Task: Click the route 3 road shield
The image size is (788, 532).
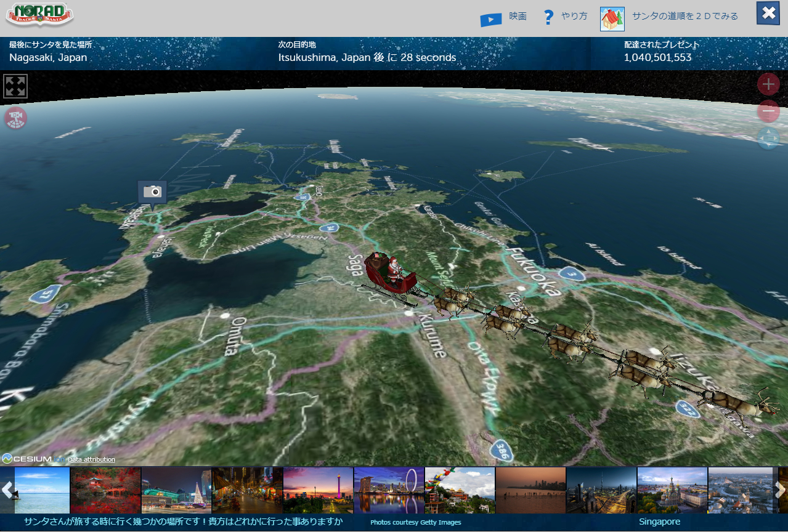Action: pos(571,273)
